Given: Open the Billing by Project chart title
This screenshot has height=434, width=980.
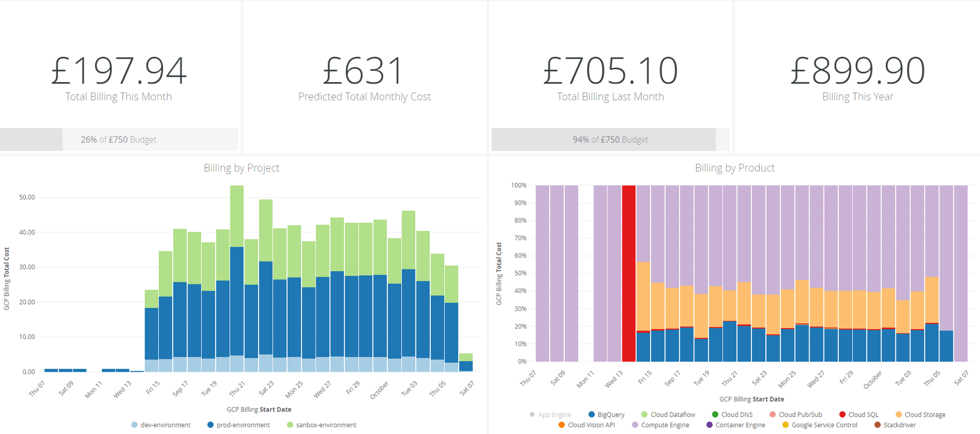Looking at the screenshot, I should (x=241, y=168).
